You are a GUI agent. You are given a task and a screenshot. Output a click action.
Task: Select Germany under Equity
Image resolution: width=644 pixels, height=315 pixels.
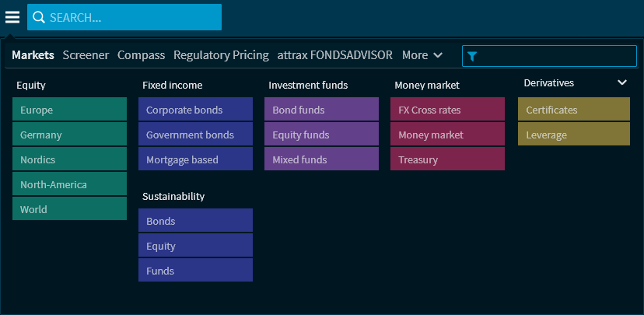coord(69,135)
